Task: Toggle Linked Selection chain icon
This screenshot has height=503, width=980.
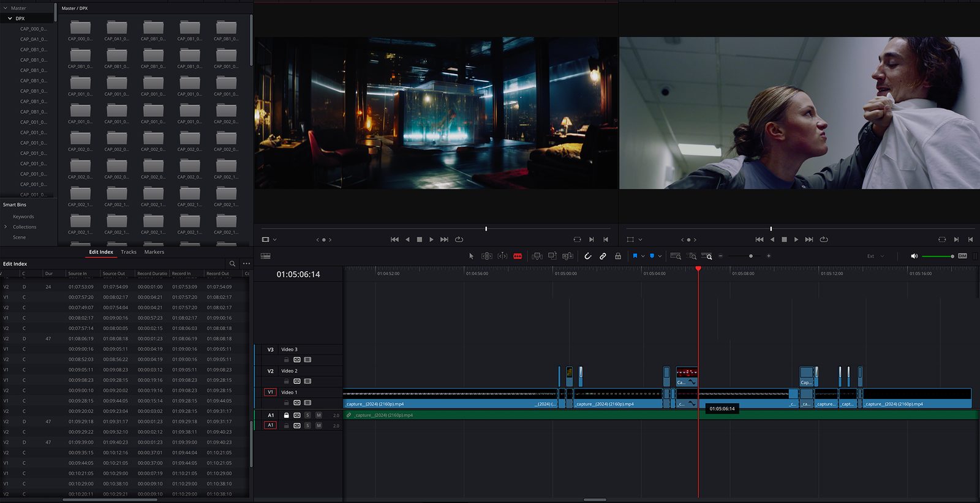Action: [x=603, y=256]
